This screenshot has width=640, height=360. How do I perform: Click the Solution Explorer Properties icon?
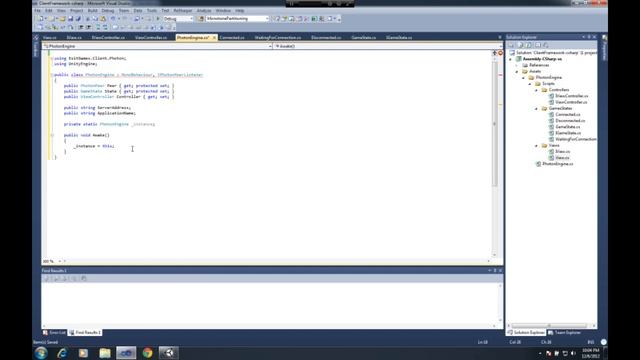pos(511,45)
